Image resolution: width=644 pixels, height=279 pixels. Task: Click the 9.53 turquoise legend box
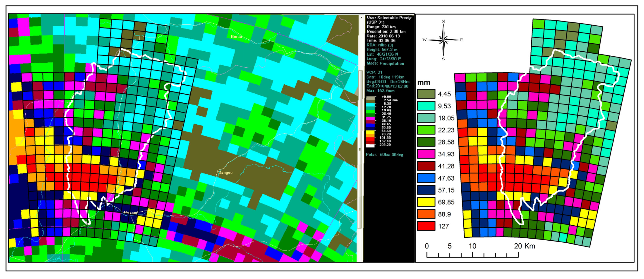coord(426,106)
